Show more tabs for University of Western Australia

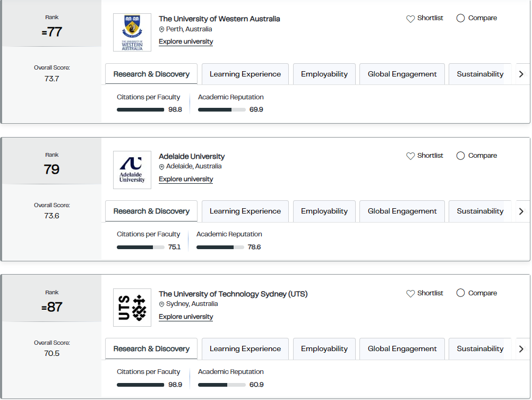click(521, 74)
